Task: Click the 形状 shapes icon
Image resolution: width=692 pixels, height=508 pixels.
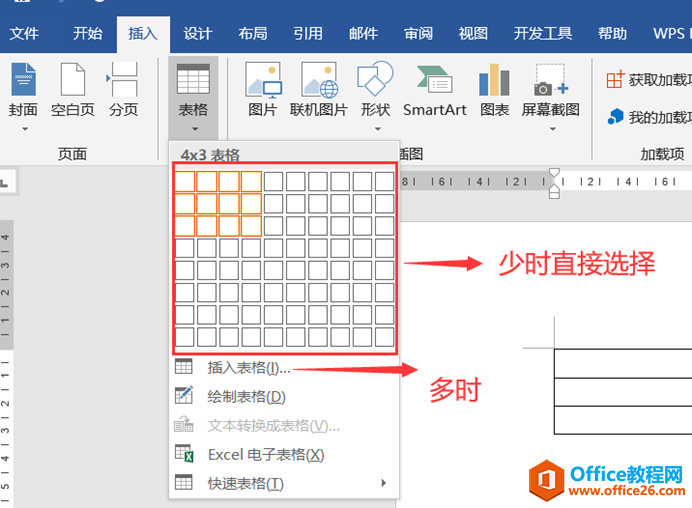Action: click(x=375, y=79)
